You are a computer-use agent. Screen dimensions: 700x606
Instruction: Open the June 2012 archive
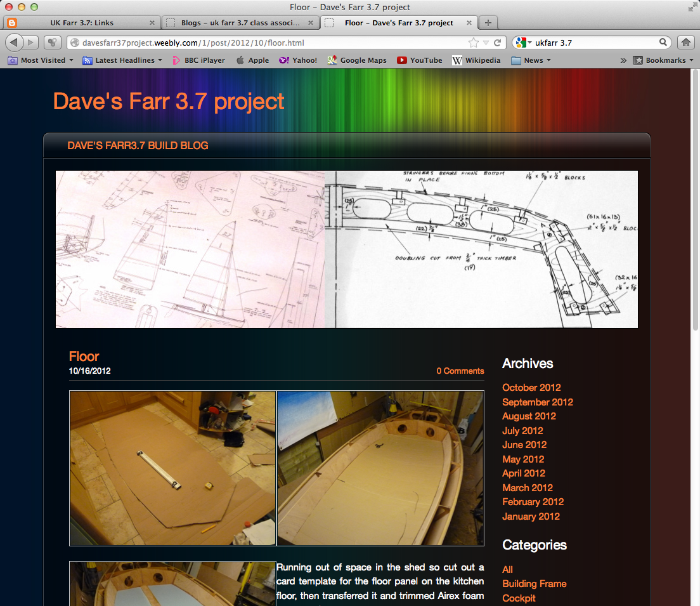coord(524,445)
